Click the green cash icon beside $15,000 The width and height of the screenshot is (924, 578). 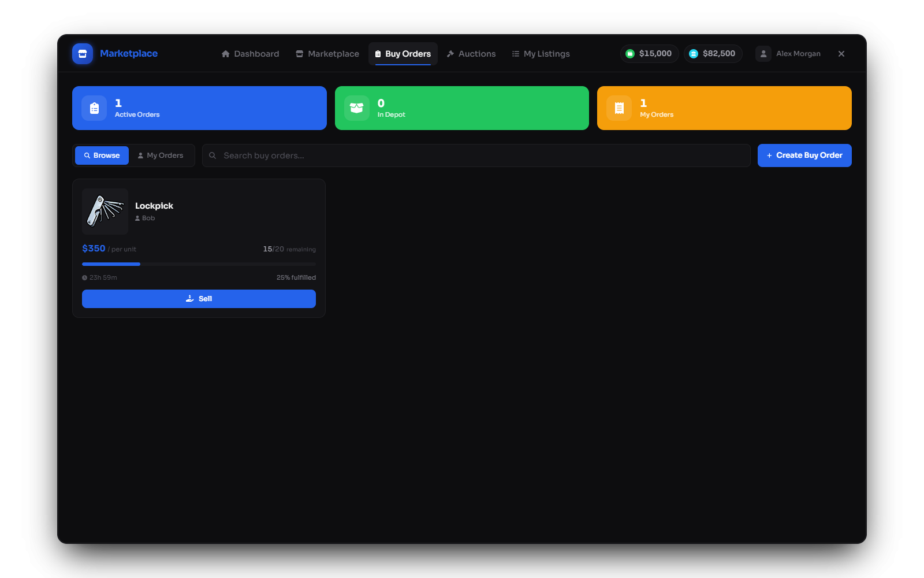[630, 54]
